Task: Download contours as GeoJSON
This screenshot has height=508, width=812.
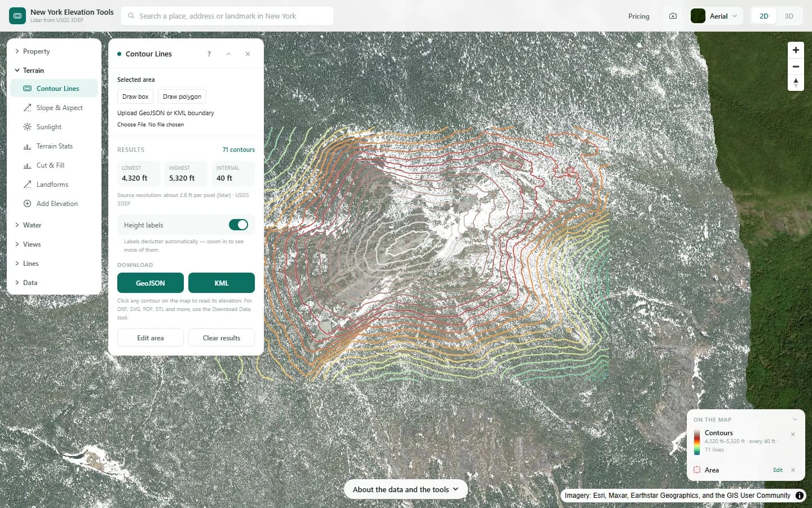Action: click(x=151, y=283)
